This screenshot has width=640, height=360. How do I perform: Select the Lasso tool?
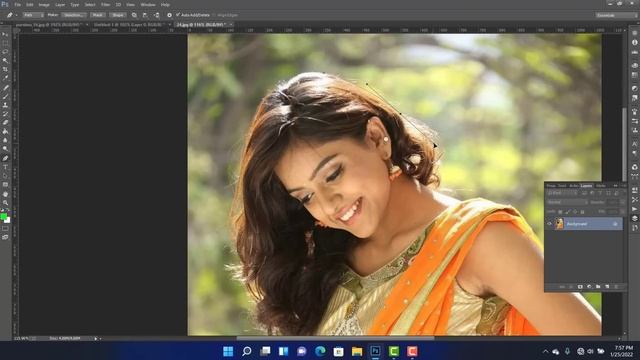coord(5,52)
